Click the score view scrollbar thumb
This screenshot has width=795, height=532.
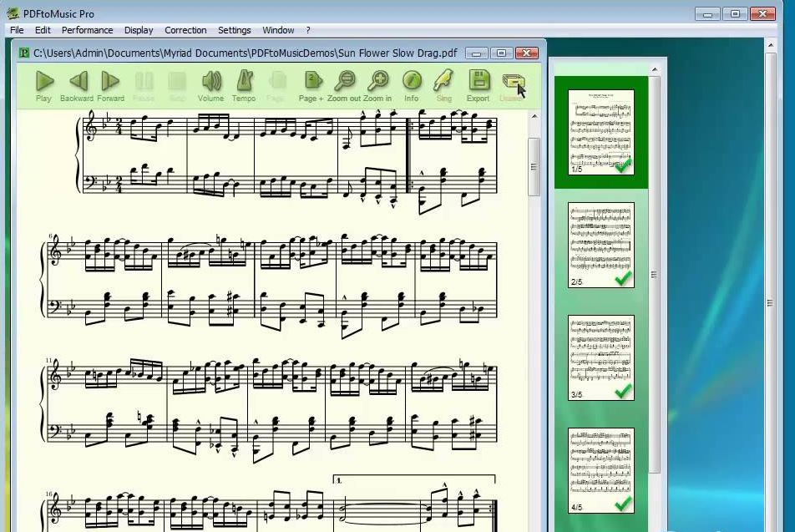pos(534,166)
